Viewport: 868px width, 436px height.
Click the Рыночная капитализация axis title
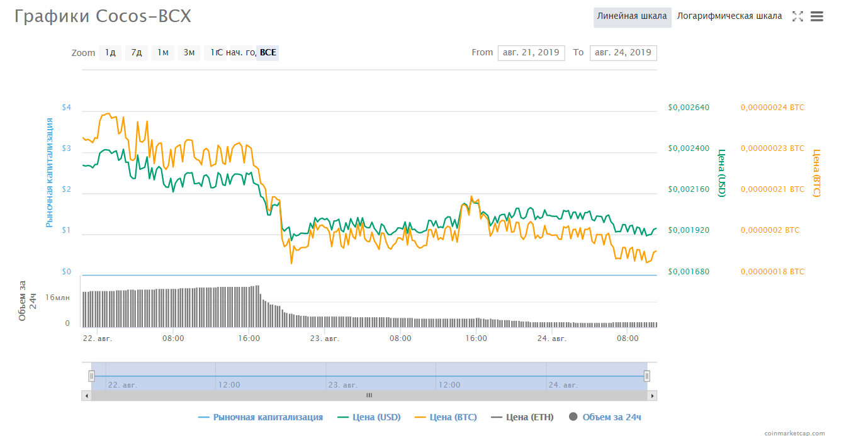pyautogui.click(x=49, y=173)
